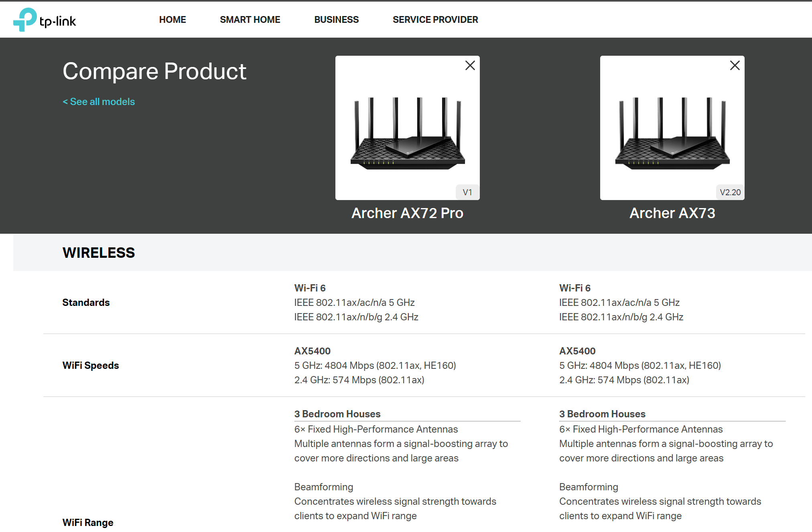
Task: Click the Archer AX73 router image
Action: point(672,134)
